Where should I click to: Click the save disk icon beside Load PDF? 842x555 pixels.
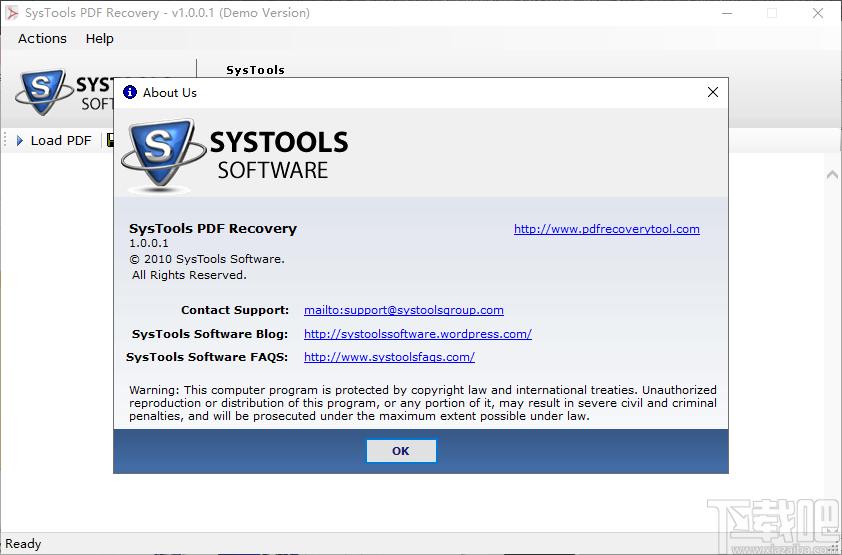point(110,141)
